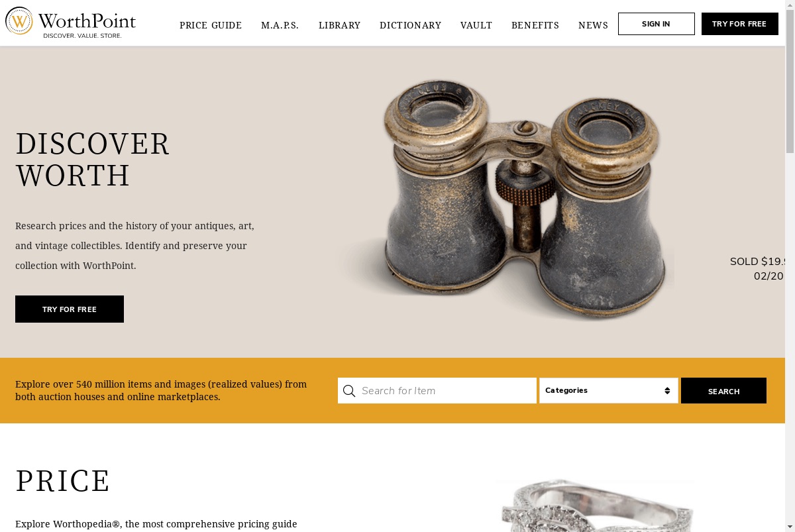Click the hero Try For Free button

(70, 309)
